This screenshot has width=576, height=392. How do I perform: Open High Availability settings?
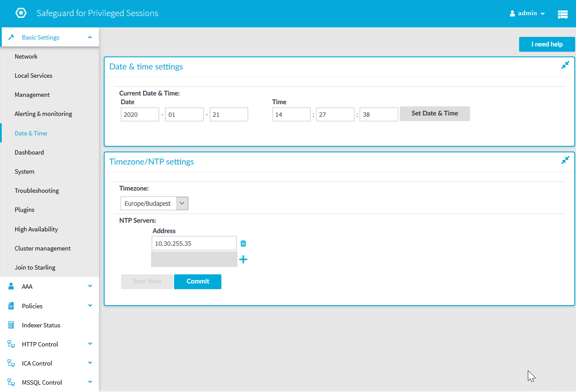coord(36,229)
